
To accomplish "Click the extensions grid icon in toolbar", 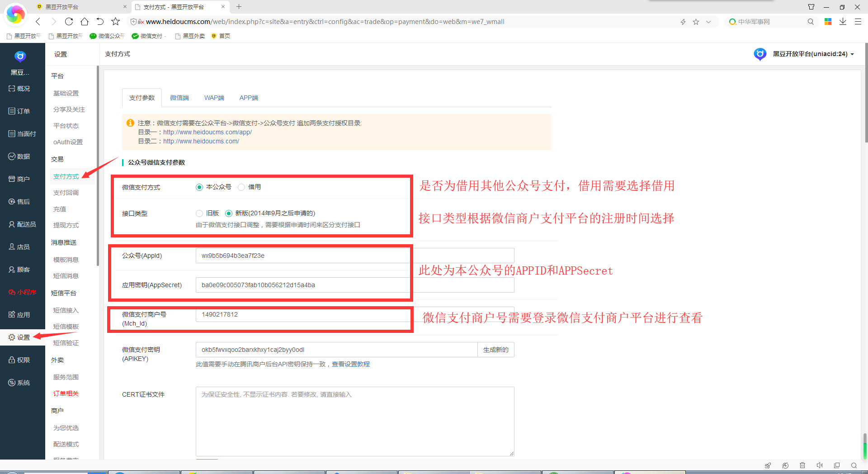I will [x=828, y=22].
